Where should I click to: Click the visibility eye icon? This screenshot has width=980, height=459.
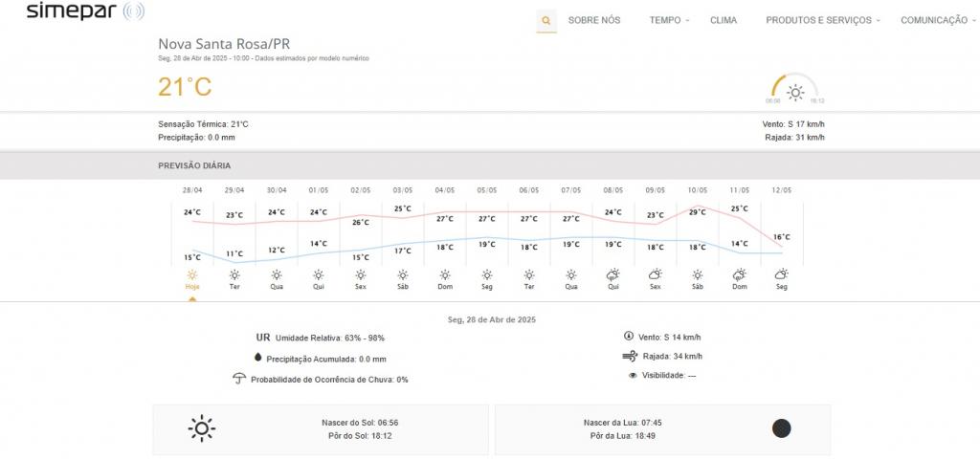[633, 376]
